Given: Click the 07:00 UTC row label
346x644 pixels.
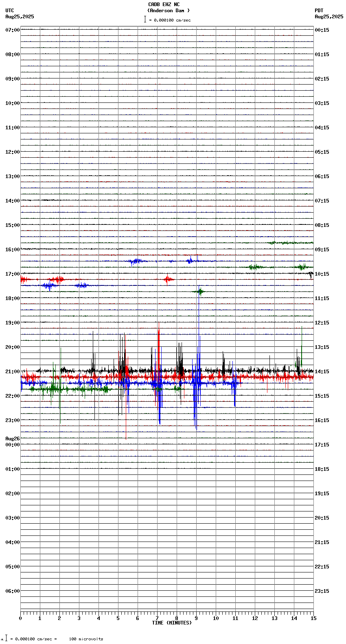Looking at the screenshot, I should pyautogui.click(x=13, y=30).
